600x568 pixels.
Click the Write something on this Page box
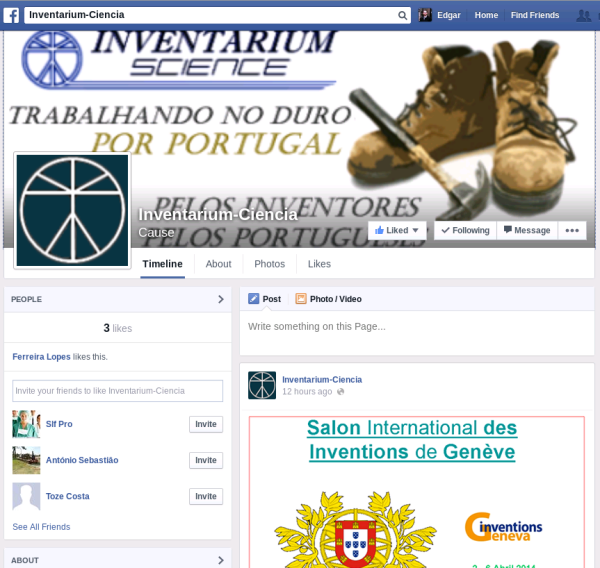click(417, 333)
